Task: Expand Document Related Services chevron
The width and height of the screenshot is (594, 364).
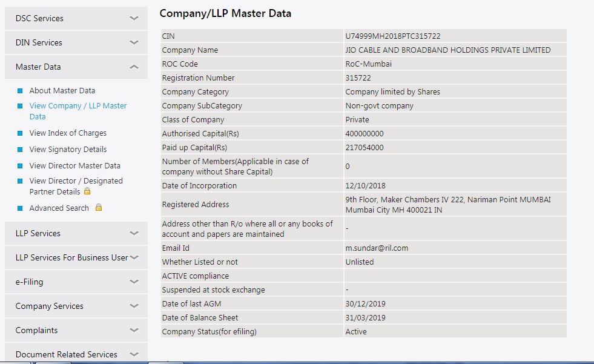Action: [134, 354]
